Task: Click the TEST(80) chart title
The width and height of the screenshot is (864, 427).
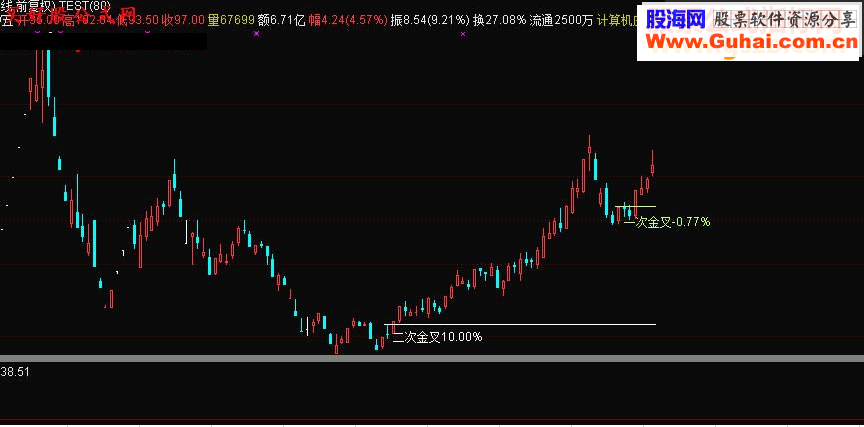Action: (84, 6)
